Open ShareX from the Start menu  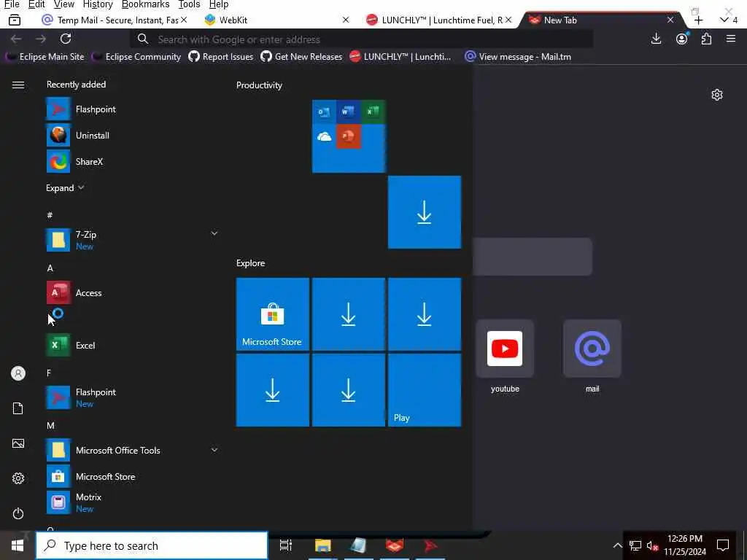pyautogui.click(x=131, y=162)
